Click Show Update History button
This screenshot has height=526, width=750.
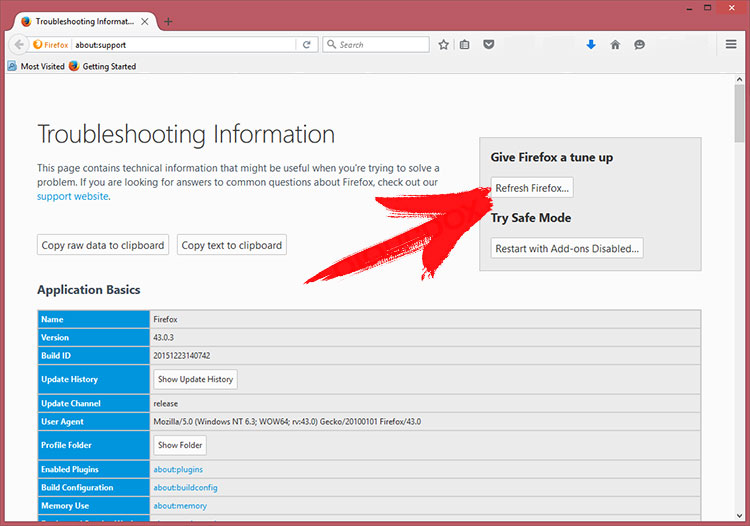[195, 379]
